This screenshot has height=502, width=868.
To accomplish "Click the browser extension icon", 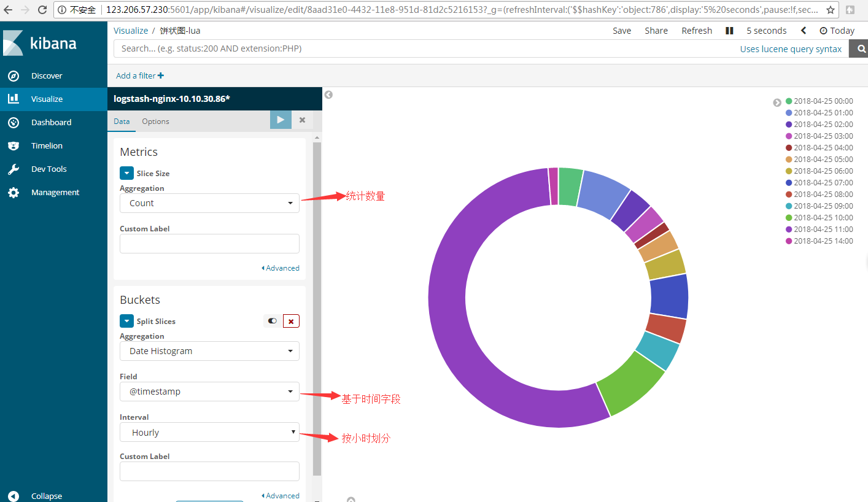I will [850, 10].
